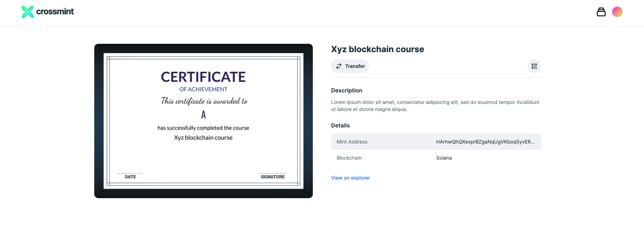Click the Description heading
Screen dimensions: 644x230
click(347, 90)
